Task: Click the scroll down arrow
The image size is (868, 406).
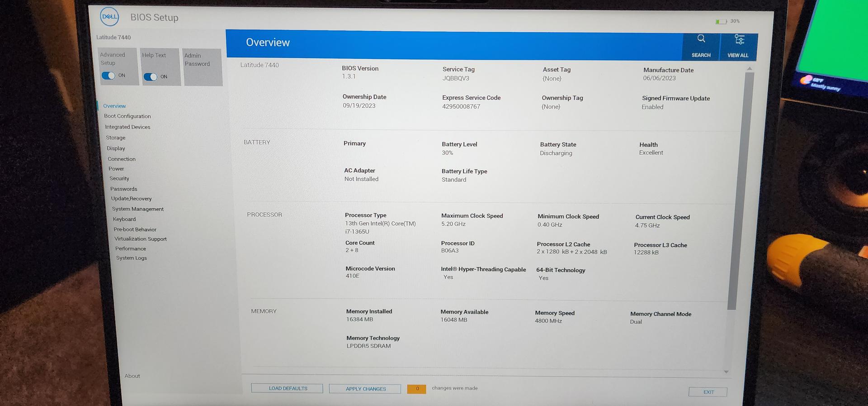Action: (x=726, y=372)
